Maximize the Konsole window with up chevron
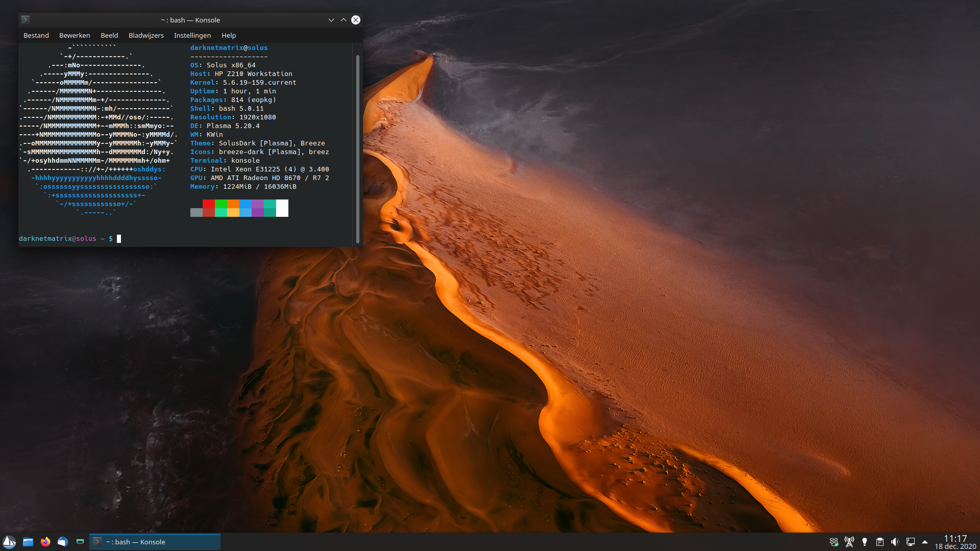This screenshot has height=551, width=980. click(344, 20)
